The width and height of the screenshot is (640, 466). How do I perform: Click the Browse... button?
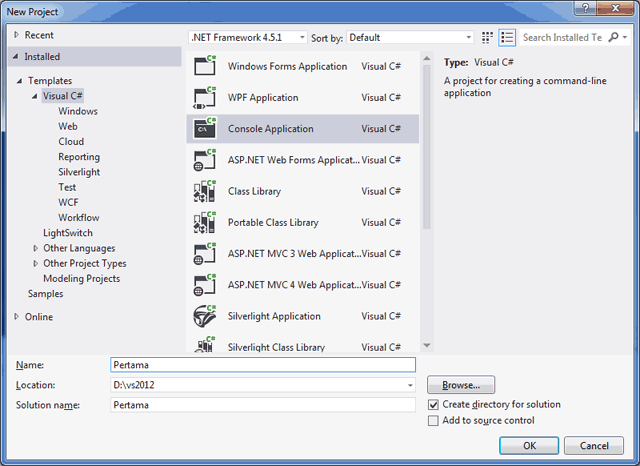461,385
